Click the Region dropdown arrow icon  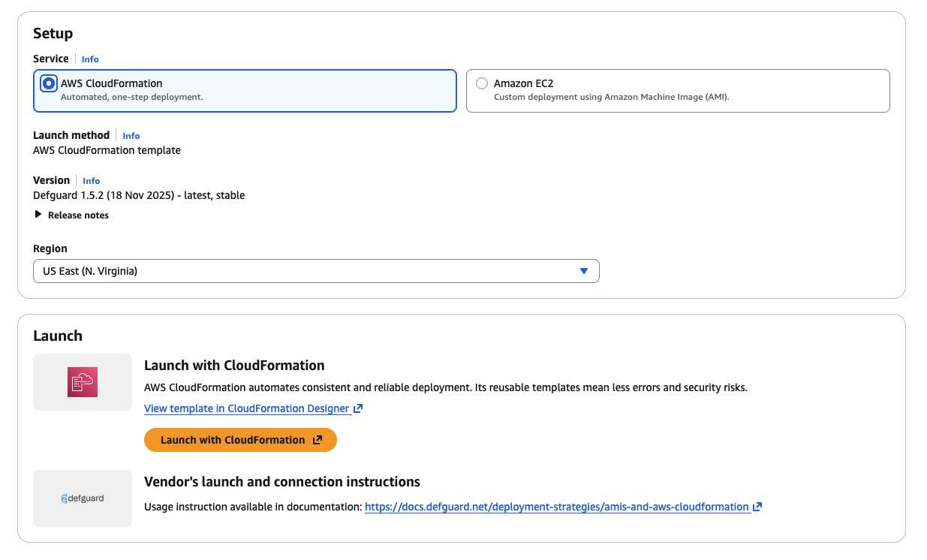(584, 271)
